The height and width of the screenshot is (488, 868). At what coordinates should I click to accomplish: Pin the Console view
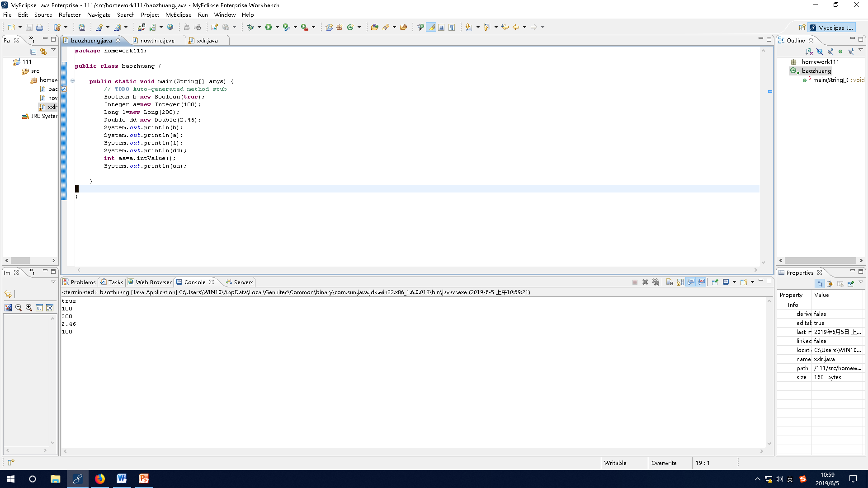[715, 282]
